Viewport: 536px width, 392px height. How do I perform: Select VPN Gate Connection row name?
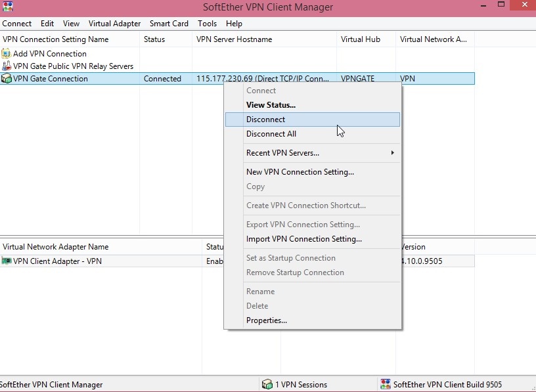(50, 79)
